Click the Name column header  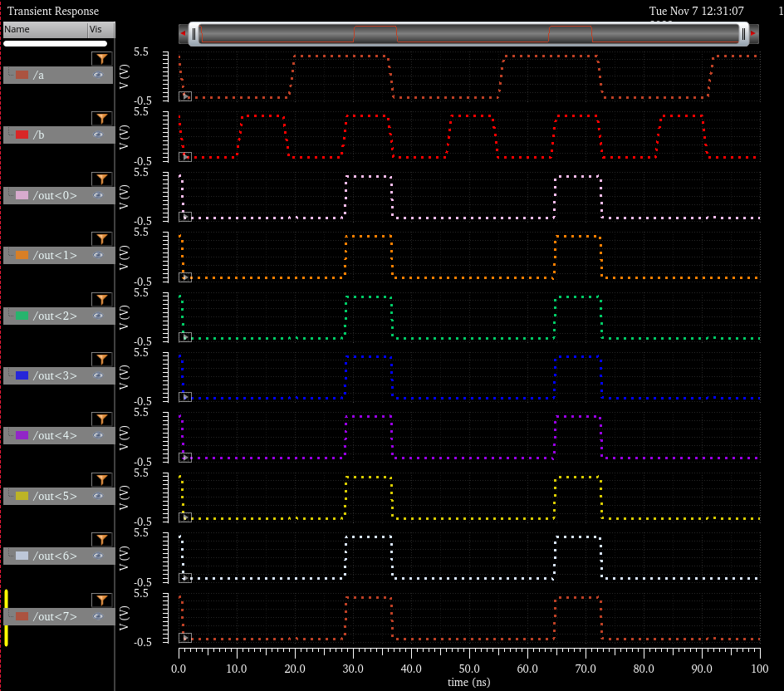pyautogui.click(x=45, y=29)
